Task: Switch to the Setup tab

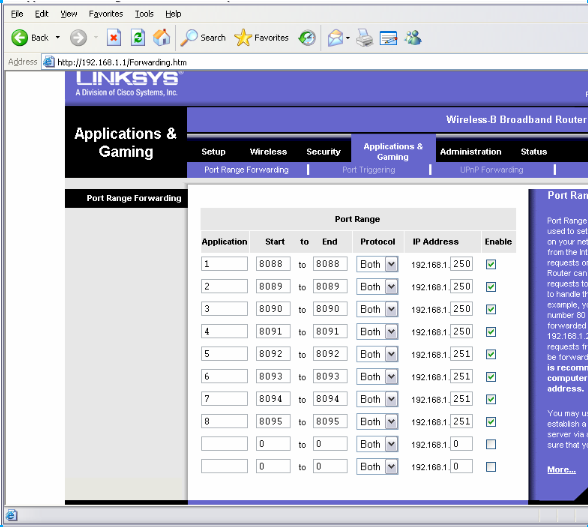Action: tap(213, 152)
